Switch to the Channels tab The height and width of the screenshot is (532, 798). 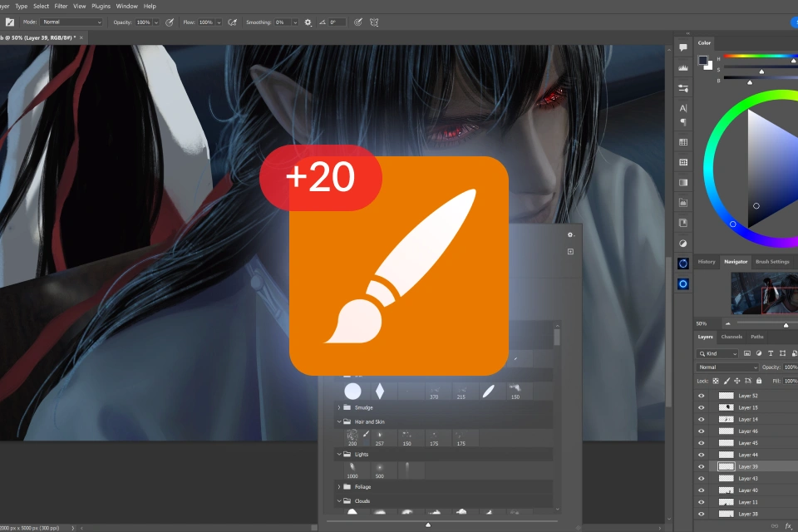[731, 337]
